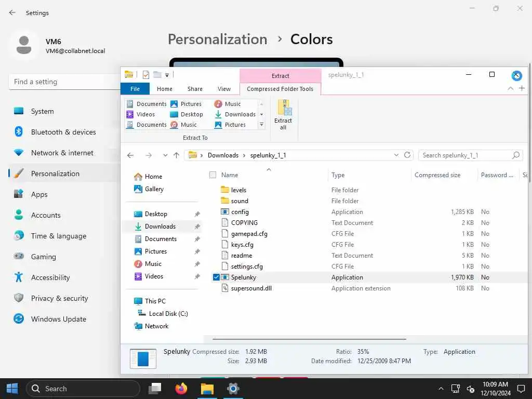This screenshot has height=399, width=532.
Task: Click the Windows Start button
Action: (x=12, y=389)
